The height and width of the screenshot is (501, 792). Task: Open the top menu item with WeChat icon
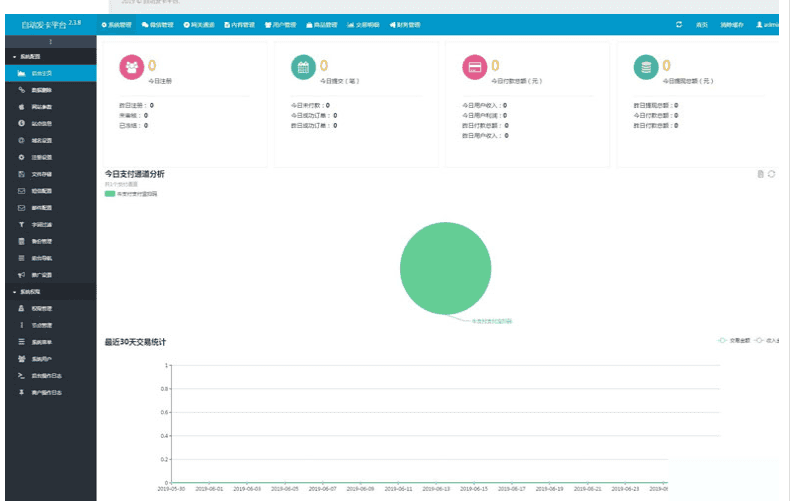(x=158, y=24)
